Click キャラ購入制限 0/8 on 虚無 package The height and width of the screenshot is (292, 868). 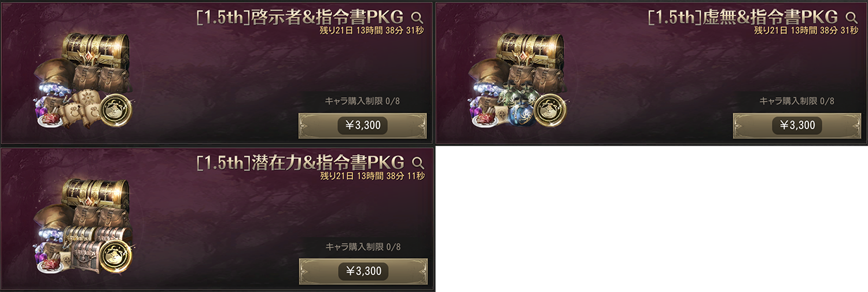[x=797, y=101]
